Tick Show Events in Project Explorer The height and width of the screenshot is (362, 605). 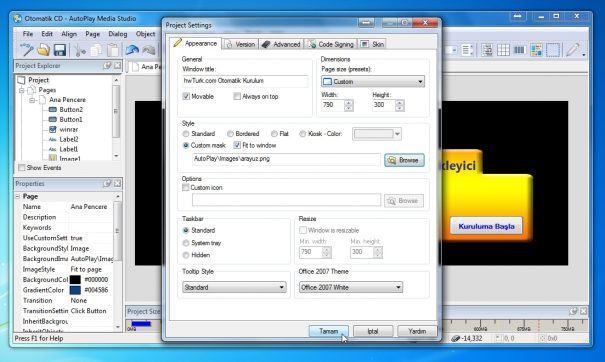click(22, 167)
